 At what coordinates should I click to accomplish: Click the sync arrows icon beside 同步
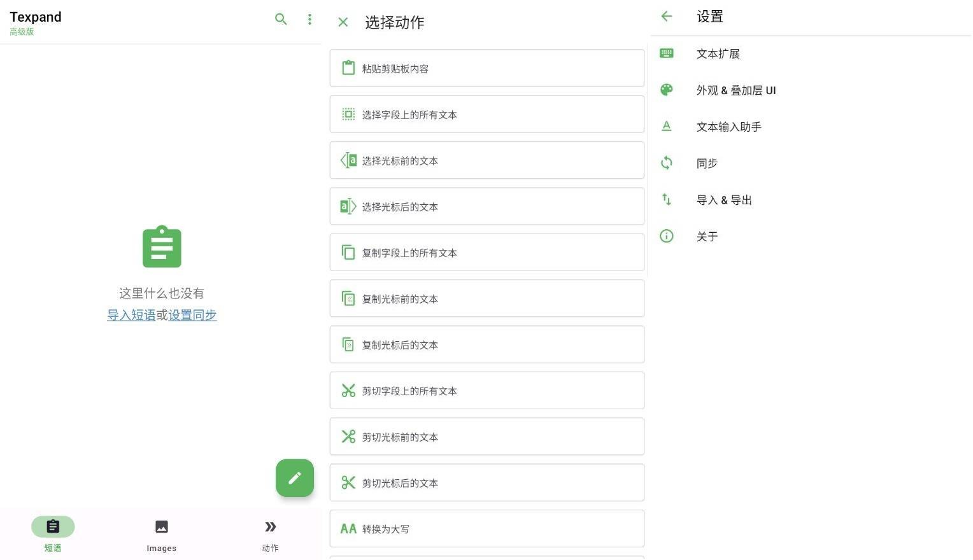click(x=667, y=163)
